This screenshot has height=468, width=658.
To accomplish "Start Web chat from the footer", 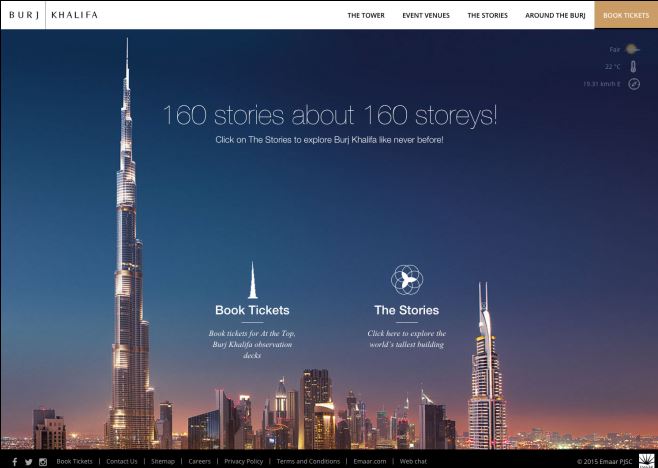I will pyautogui.click(x=413, y=461).
